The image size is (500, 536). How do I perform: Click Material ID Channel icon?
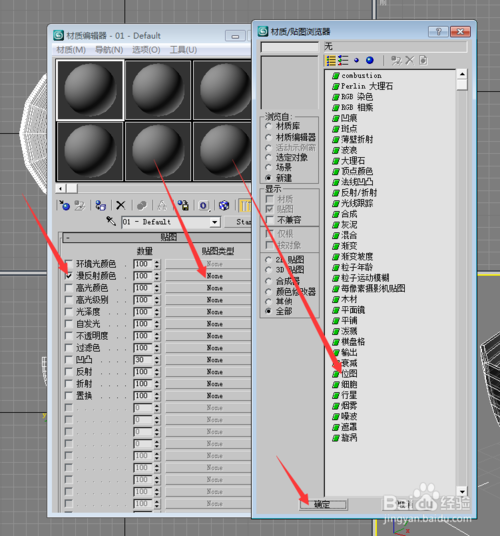point(204,205)
